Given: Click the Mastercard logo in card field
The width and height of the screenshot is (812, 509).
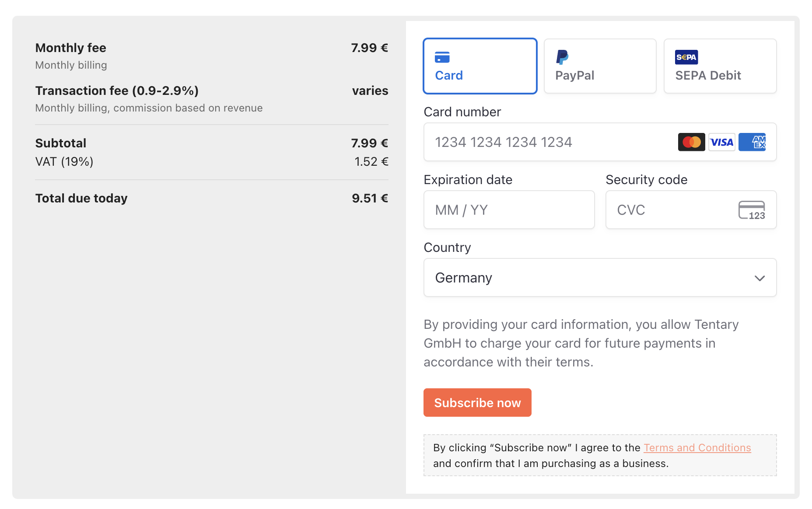Looking at the screenshot, I should tap(691, 142).
